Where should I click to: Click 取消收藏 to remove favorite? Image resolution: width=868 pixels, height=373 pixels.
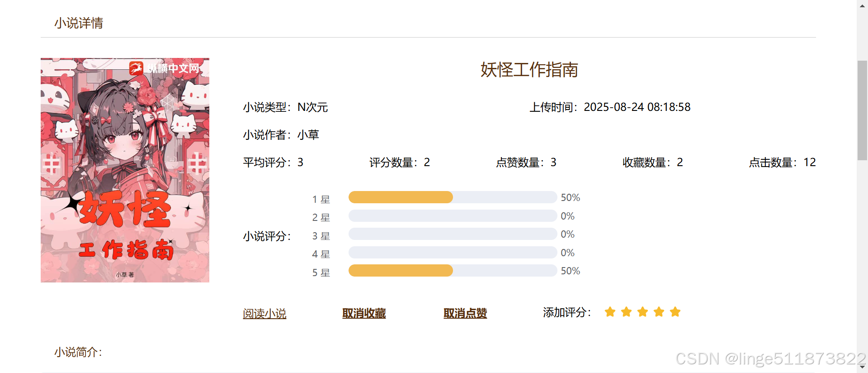tap(364, 313)
